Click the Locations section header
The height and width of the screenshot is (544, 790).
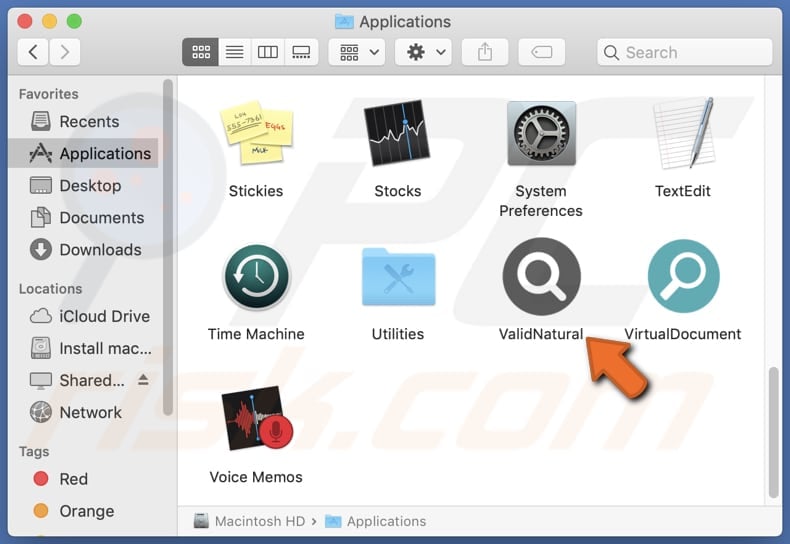[50, 289]
